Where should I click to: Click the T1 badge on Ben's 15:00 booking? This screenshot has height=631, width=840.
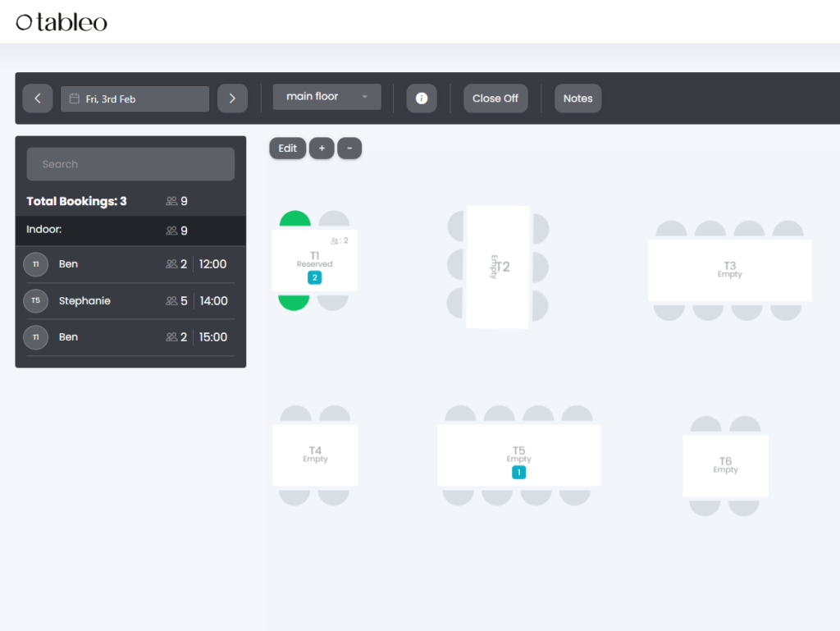(36, 337)
